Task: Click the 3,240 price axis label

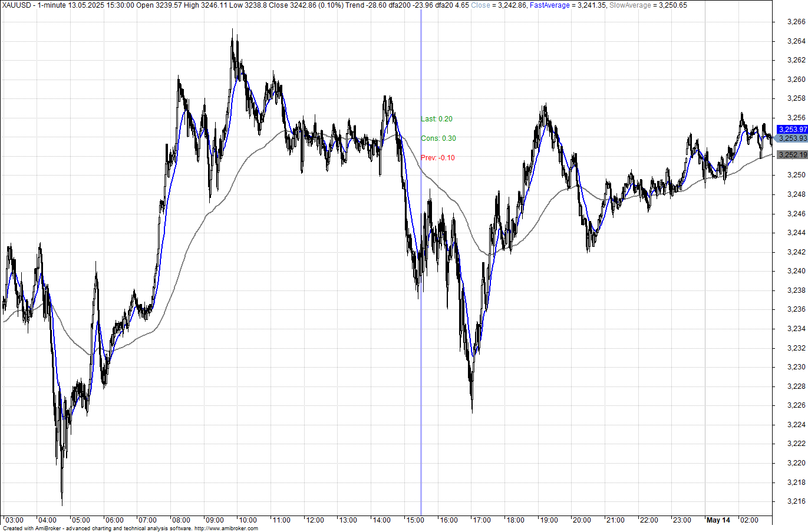Action: [x=796, y=271]
